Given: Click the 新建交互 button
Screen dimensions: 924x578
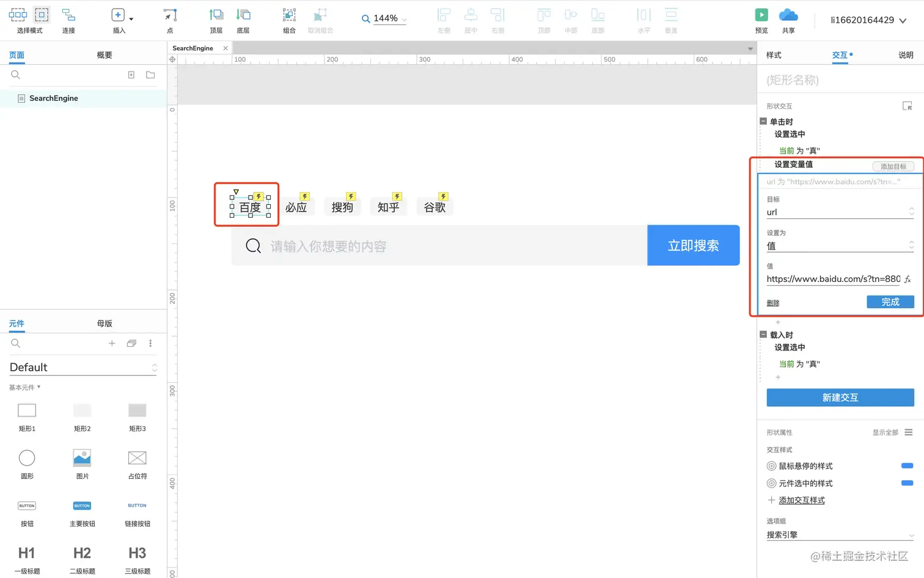Looking at the screenshot, I should [x=840, y=398].
